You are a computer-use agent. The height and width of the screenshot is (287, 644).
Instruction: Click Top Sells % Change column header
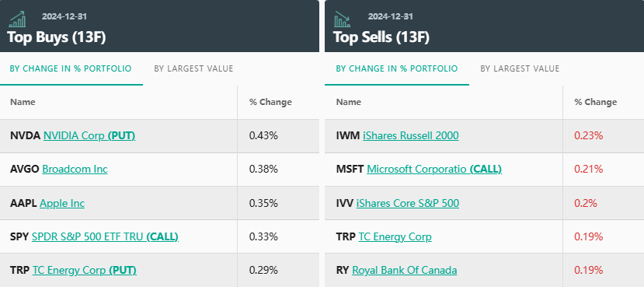click(x=596, y=102)
